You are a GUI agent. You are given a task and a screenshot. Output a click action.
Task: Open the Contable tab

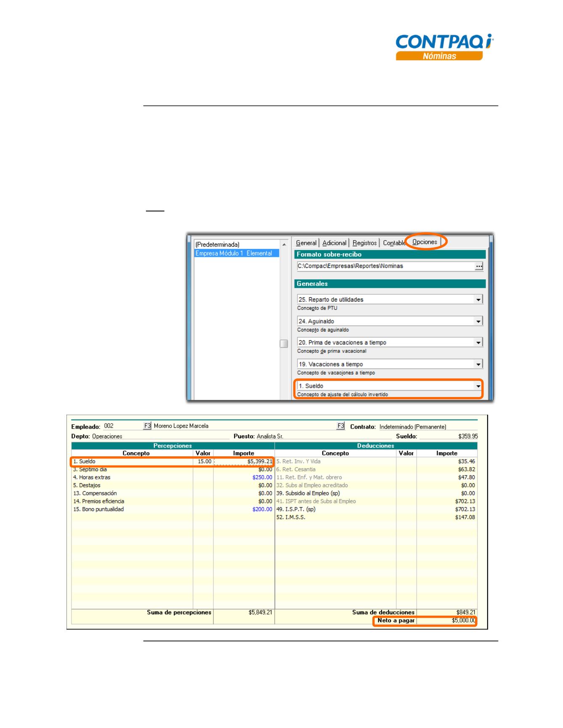click(394, 243)
